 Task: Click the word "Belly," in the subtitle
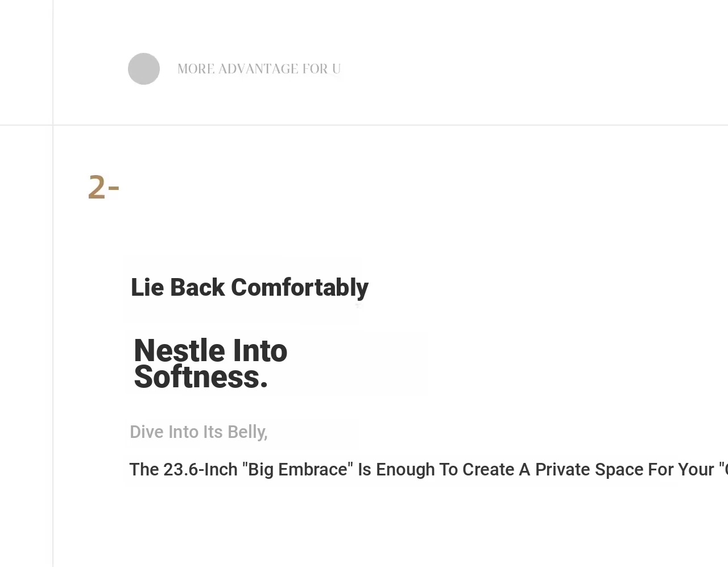[x=247, y=432]
